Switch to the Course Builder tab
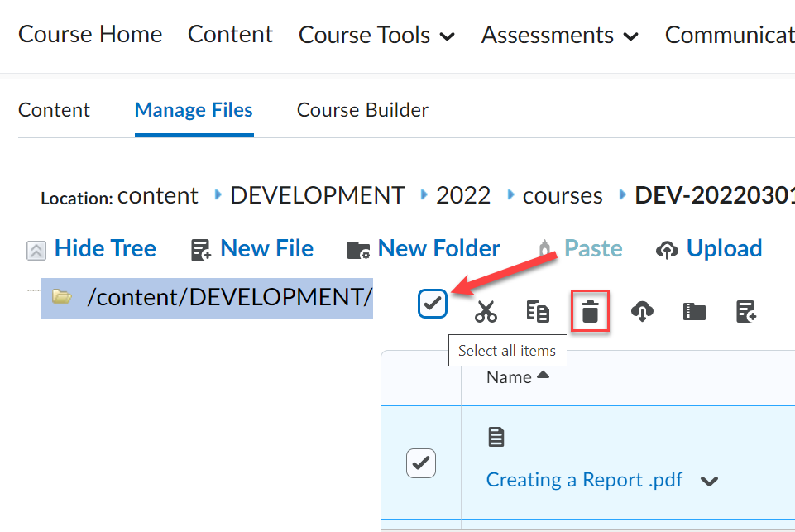This screenshot has width=795, height=532. pos(362,110)
